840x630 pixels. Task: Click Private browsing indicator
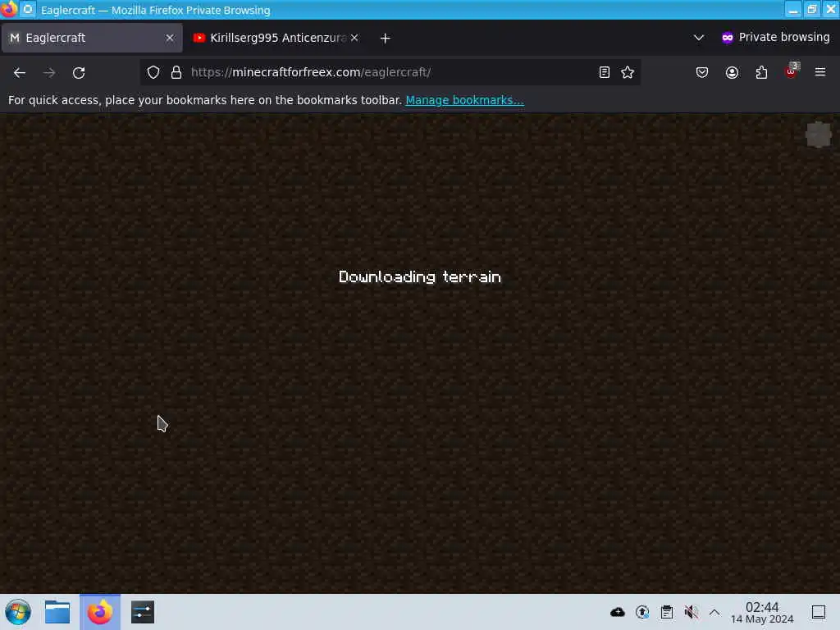click(x=775, y=37)
